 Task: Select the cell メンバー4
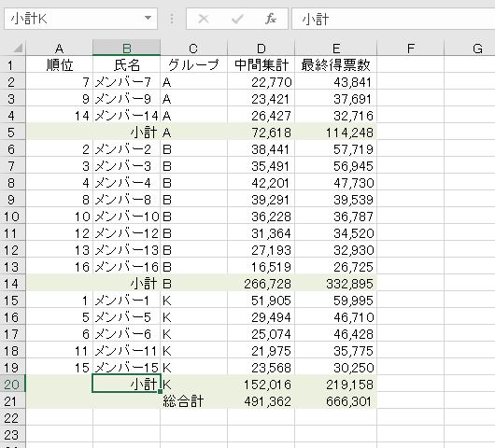point(127,183)
